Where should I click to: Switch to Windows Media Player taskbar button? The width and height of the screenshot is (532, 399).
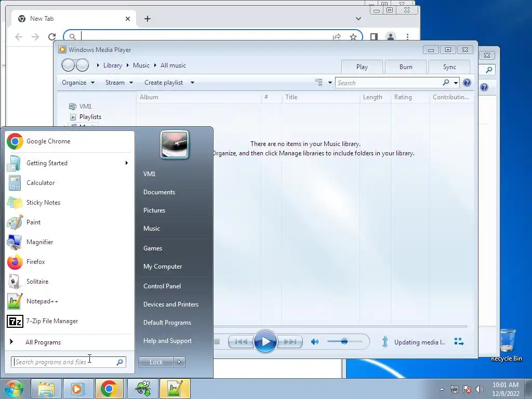pos(78,389)
